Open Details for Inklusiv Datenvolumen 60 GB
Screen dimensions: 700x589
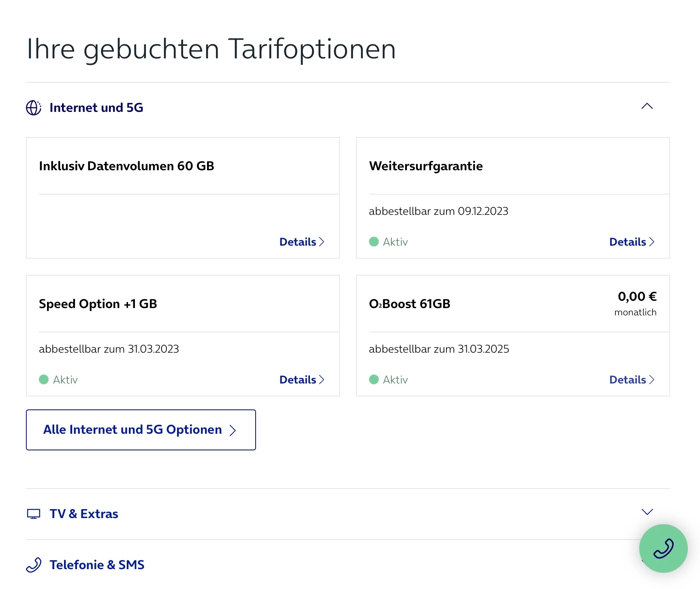[302, 242]
